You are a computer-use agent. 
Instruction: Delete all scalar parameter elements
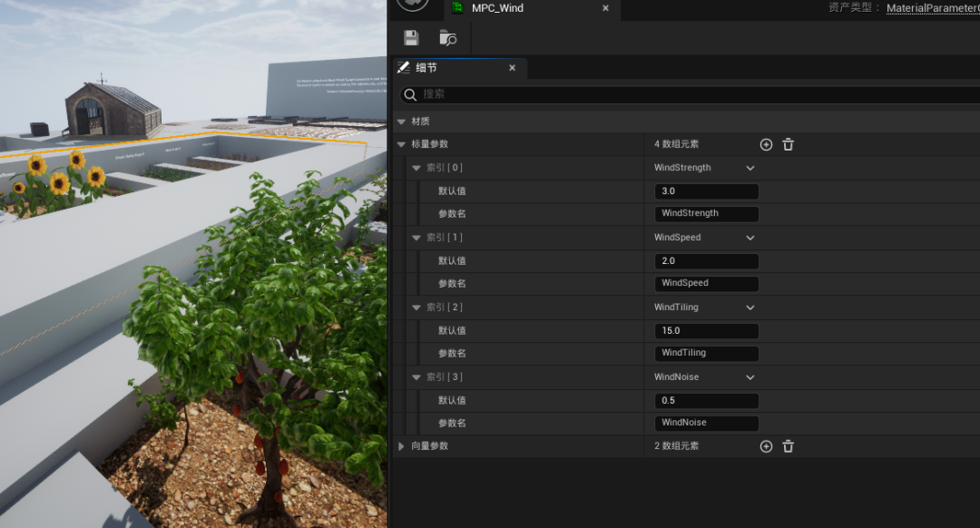point(789,144)
